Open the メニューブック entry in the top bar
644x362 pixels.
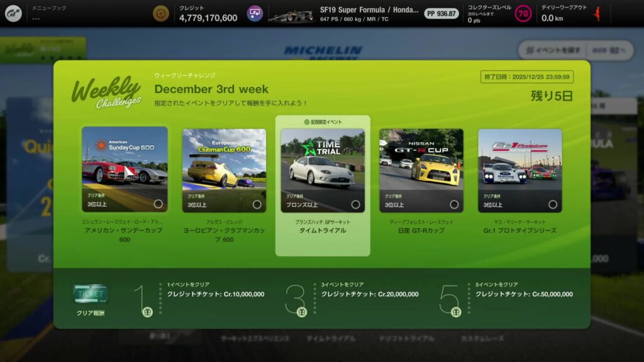[x=50, y=13]
